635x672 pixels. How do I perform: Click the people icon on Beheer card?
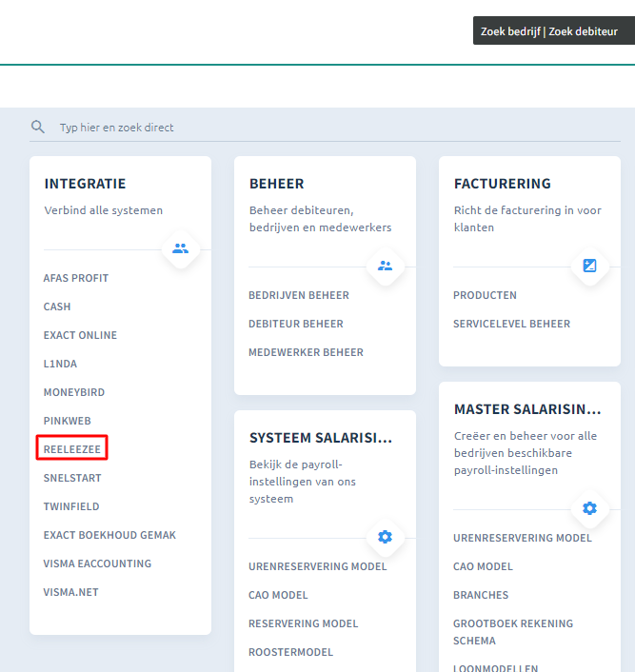[x=385, y=266]
